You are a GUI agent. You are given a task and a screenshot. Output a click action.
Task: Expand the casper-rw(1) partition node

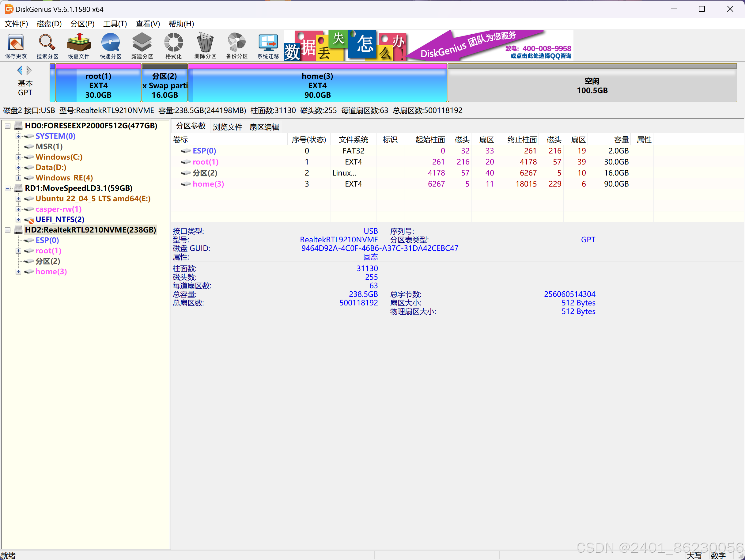tap(18, 210)
